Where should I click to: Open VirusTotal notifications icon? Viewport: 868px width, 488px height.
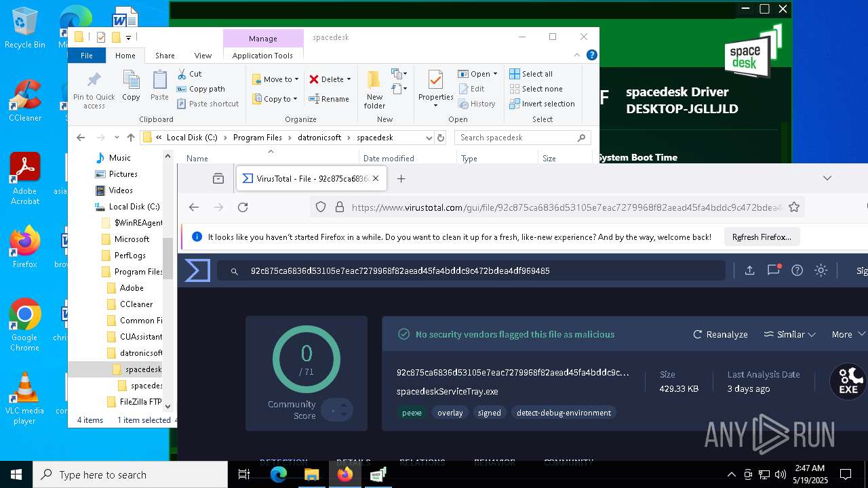tap(773, 270)
